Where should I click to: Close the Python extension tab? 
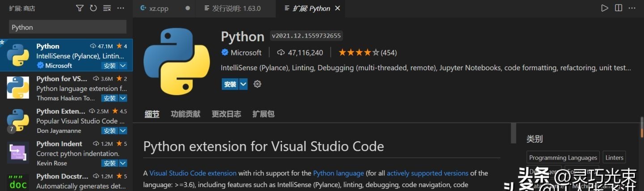click(x=338, y=8)
